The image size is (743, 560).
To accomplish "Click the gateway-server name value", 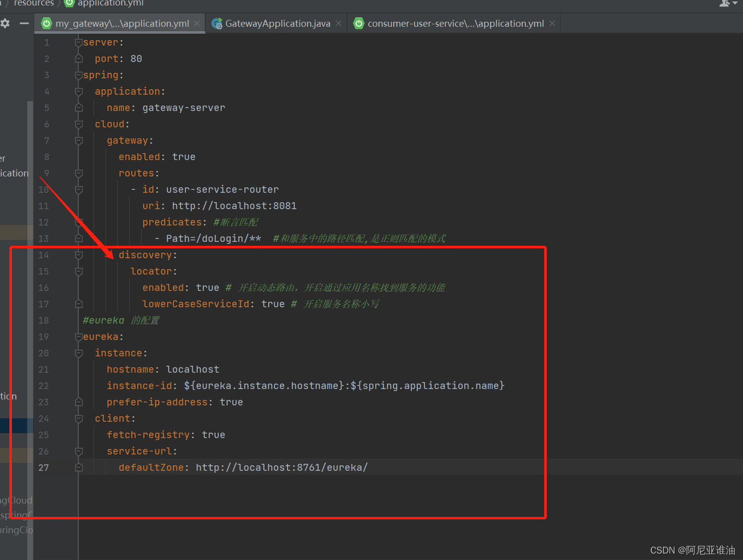I will coord(184,108).
